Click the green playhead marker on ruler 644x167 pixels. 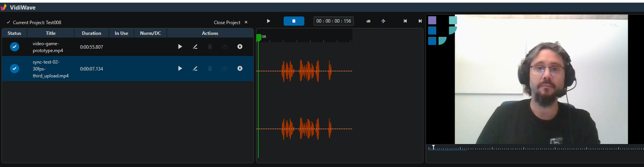(259, 37)
